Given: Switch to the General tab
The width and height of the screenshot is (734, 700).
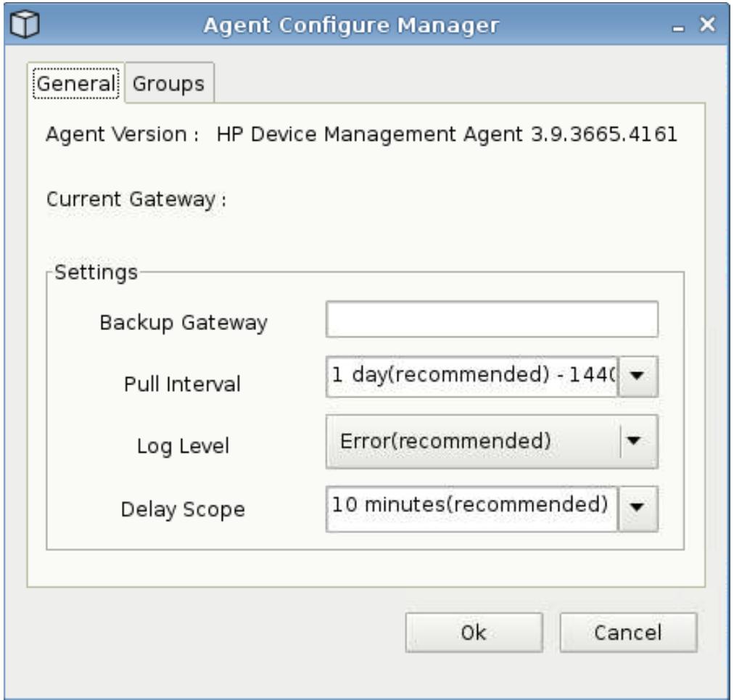Looking at the screenshot, I should (x=76, y=84).
